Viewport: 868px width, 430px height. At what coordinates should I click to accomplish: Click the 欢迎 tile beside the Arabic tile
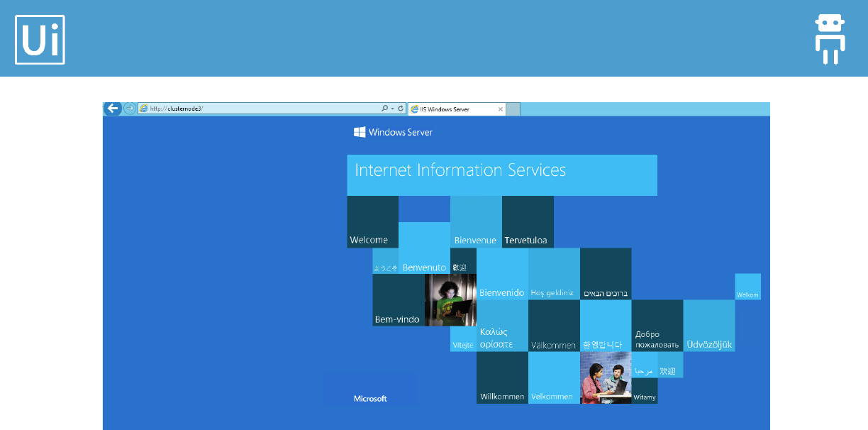click(670, 365)
